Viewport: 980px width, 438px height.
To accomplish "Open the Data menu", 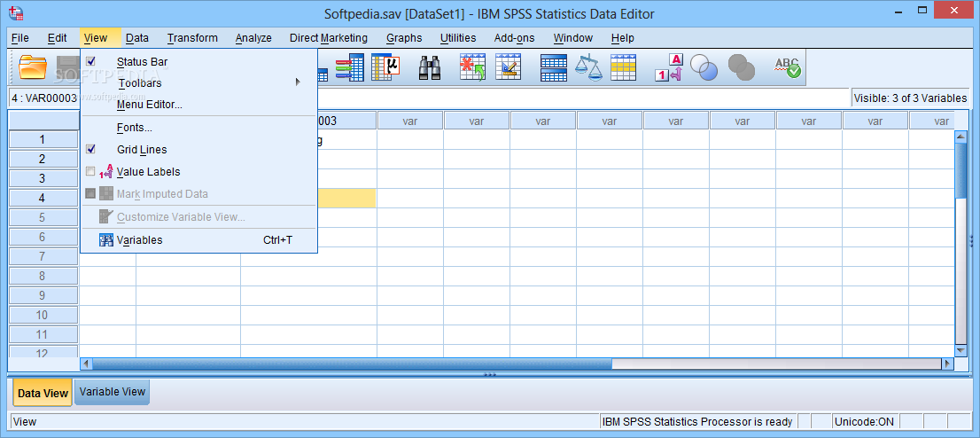I will tap(136, 37).
